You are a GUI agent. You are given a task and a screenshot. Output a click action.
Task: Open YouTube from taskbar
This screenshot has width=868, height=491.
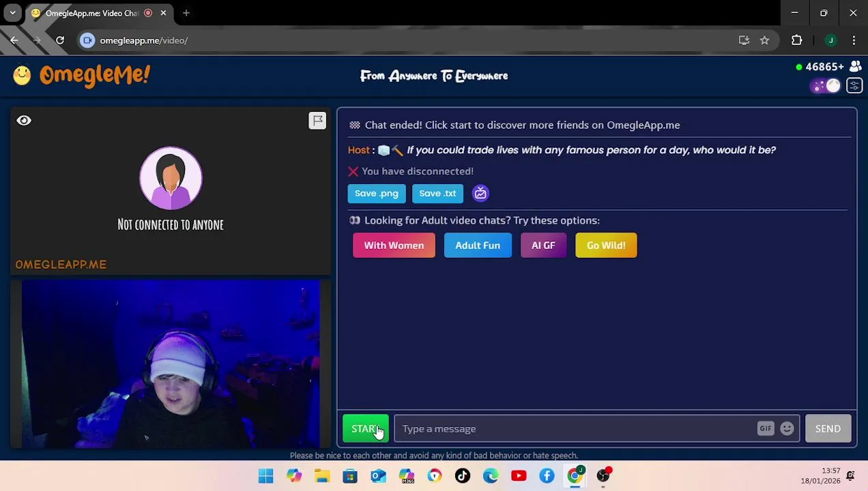click(519, 476)
